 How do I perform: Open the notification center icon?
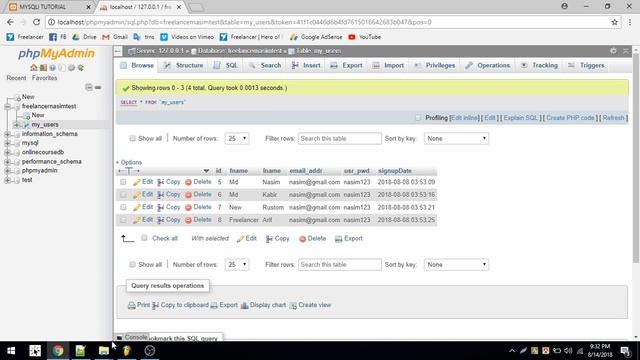[x=625, y=351]
